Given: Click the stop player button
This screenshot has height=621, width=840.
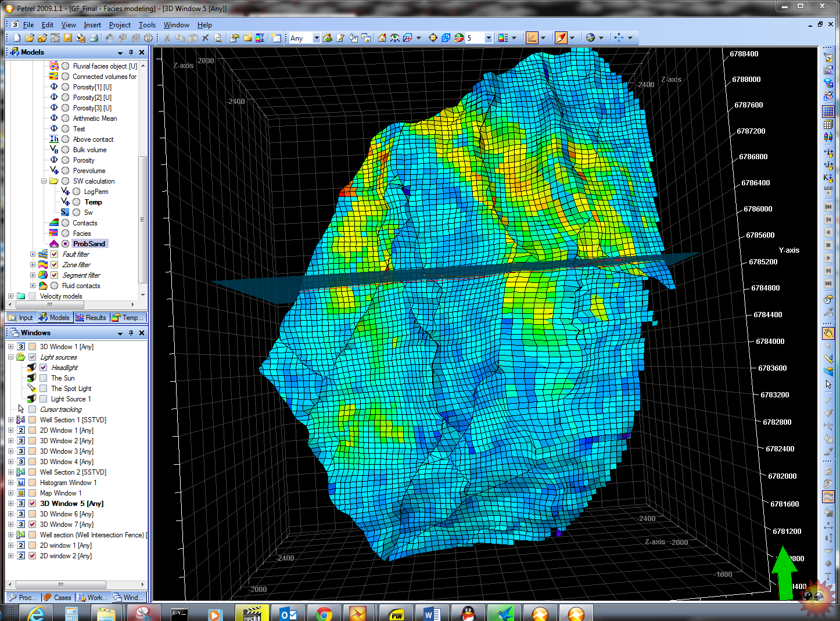Looking at the screenshot, I should coord(828,245).
